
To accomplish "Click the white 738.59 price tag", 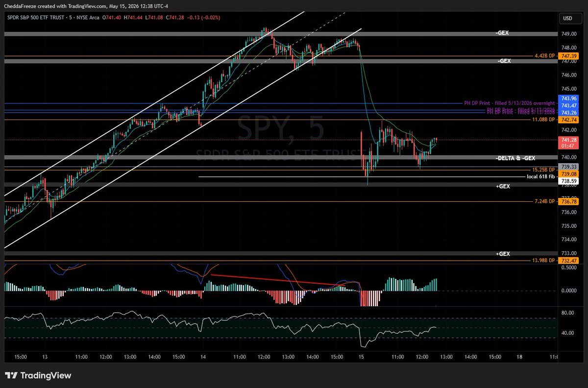I will click(x=568, y=181).
